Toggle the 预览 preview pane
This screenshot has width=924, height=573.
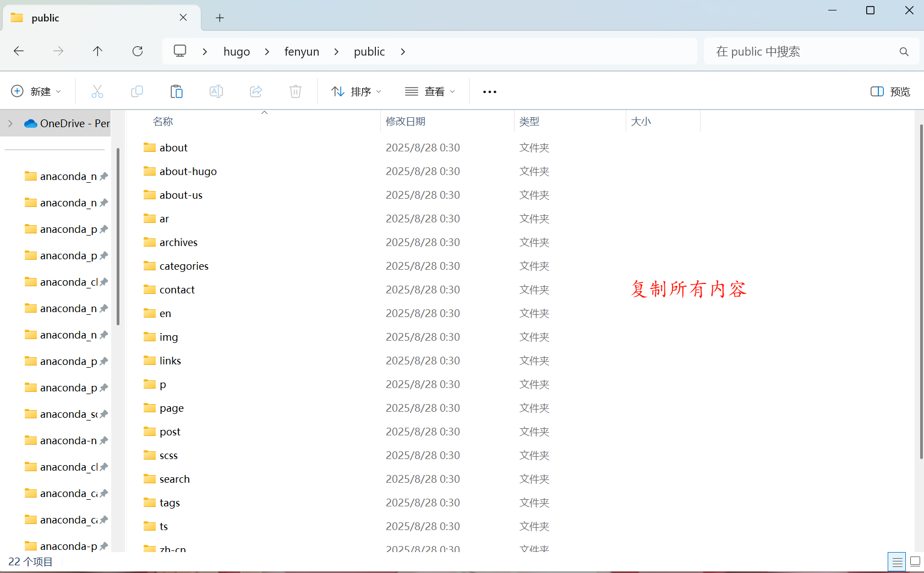click(889, 91)
